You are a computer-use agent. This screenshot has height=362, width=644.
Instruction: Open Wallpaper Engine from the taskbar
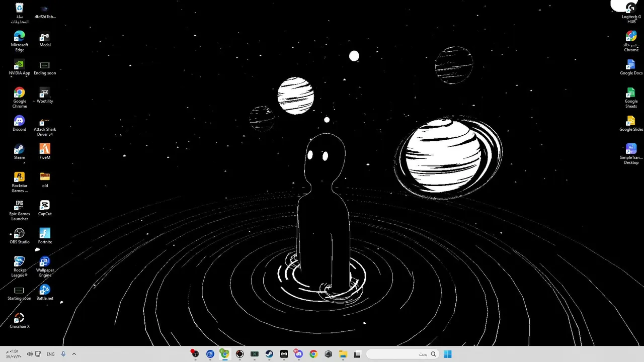click(210, 354)
